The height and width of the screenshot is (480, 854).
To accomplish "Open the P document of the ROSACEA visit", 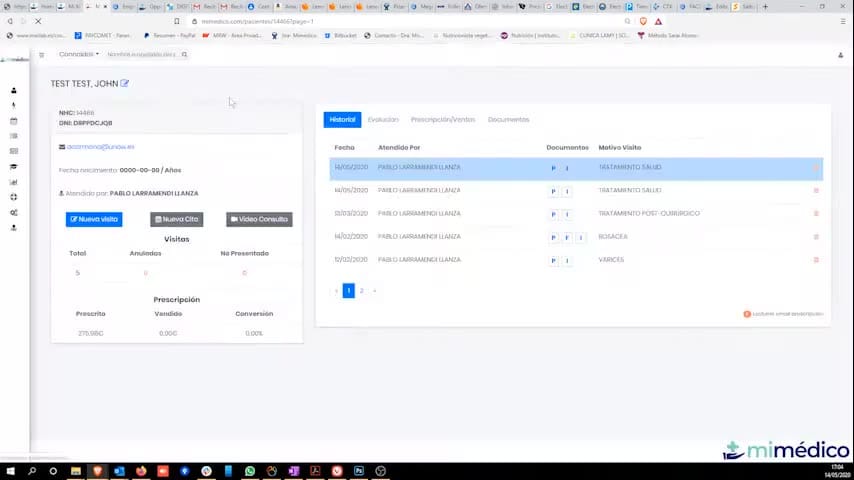I will tap(553, 237).
